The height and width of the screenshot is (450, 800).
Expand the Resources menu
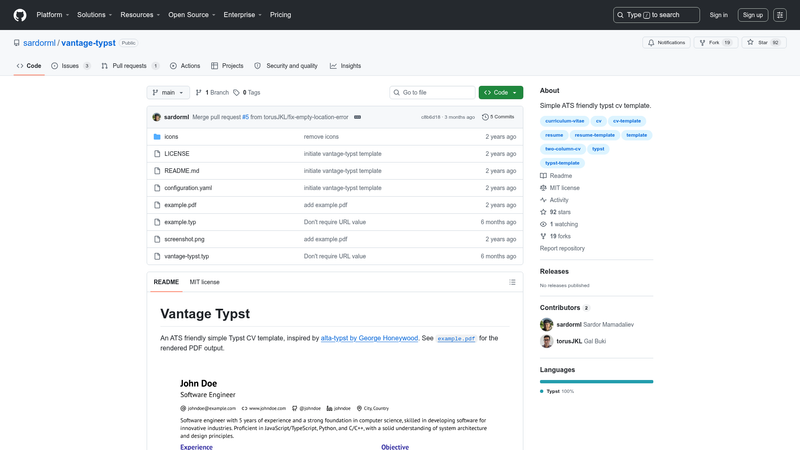140,15
